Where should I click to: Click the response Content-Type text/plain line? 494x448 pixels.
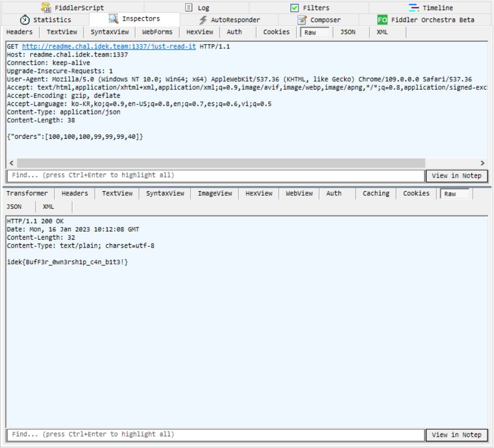(x=81, y=246)
